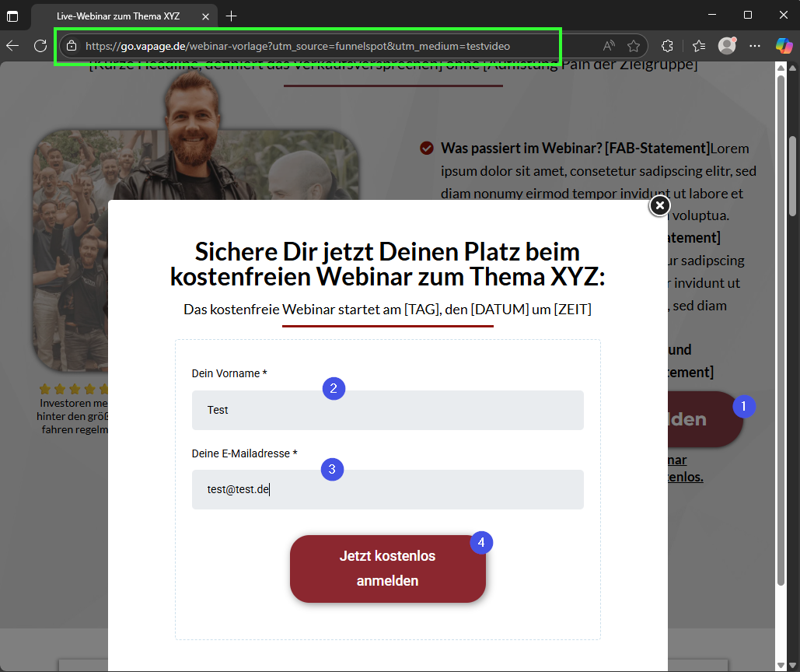Add this page to favorites star
Image resolution: width=800 pixels, height=672 pixels.
point(634,46)
